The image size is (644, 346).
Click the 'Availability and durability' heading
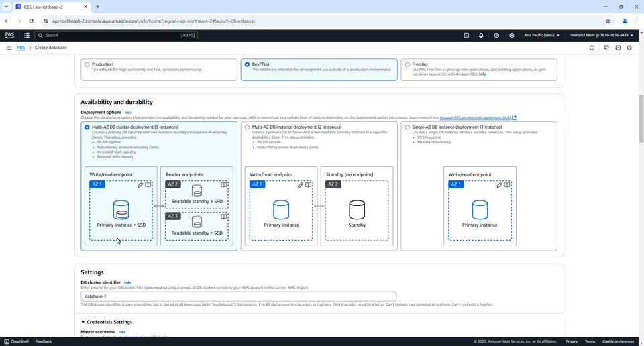tap(117, 102)
